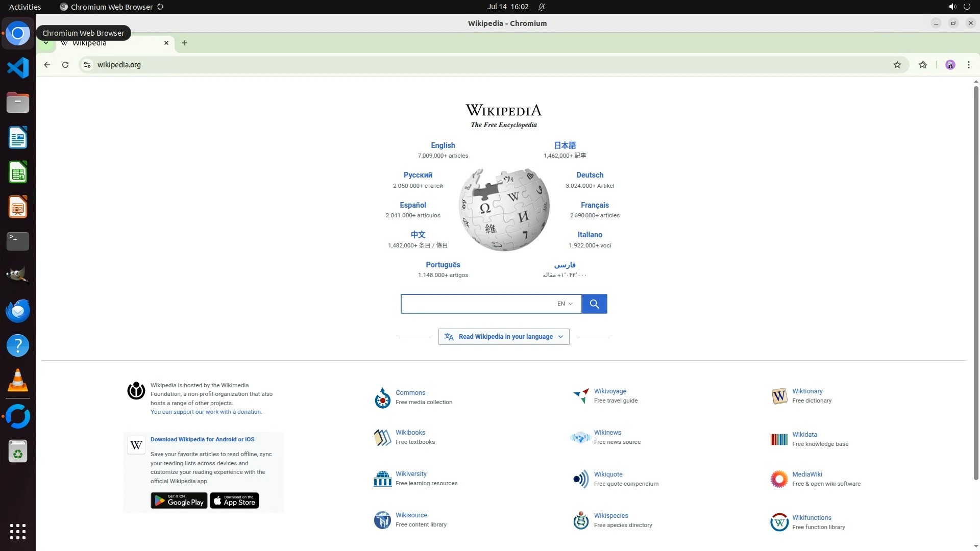Click the Wikipedia globe logo
Viewport: 980px width, 551px height.
click(x=504, y=210)
